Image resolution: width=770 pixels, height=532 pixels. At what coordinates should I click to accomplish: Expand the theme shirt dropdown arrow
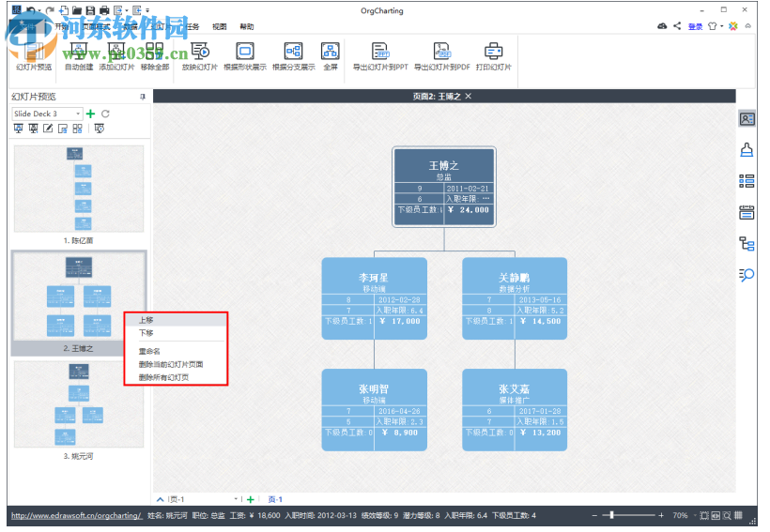pos(721,26)
